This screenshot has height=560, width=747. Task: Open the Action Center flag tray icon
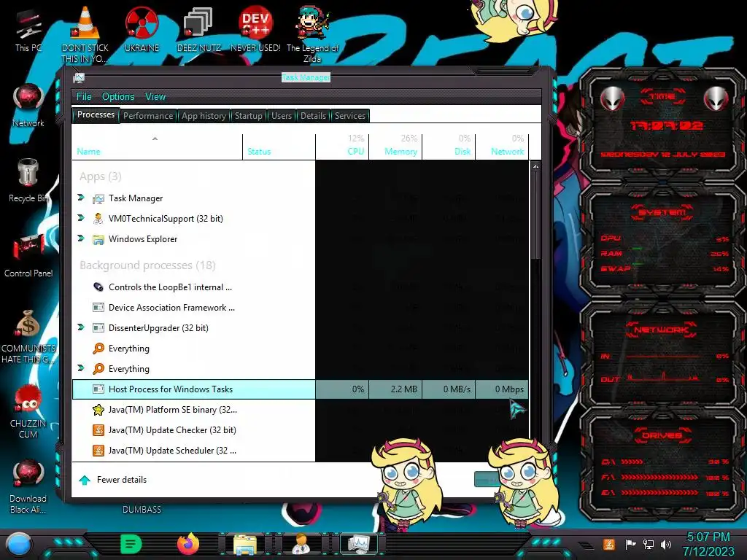(x=630, y=544)
